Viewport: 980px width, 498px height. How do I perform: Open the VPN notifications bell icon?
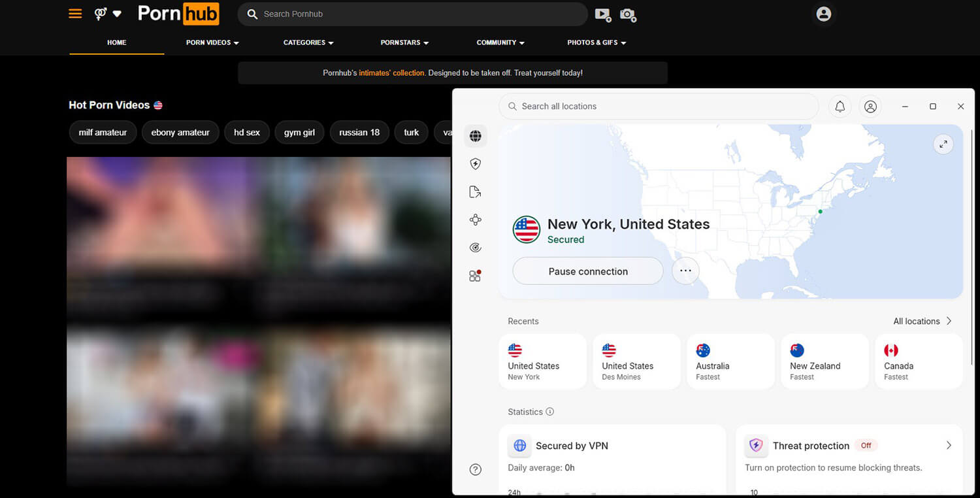pyautogui.click(x=840, y=107)
